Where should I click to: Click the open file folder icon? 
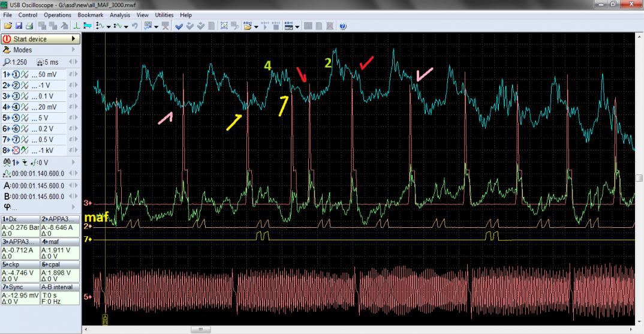point(8,26)
